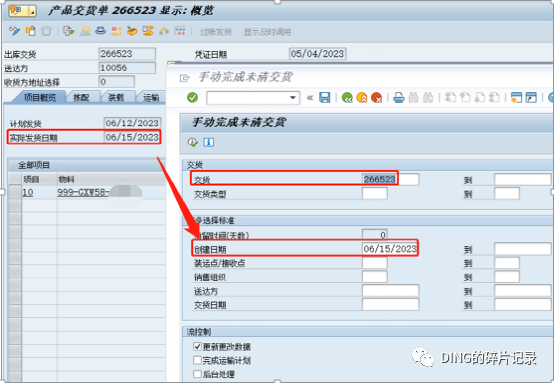Click 送达方 field showing 10056

tap(127, 67)
